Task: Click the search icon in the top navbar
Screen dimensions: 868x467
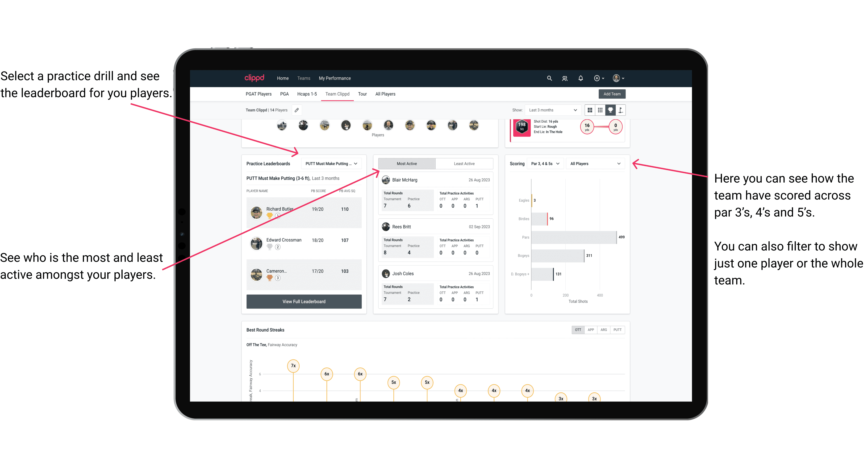Action: [x=549, y=78]
